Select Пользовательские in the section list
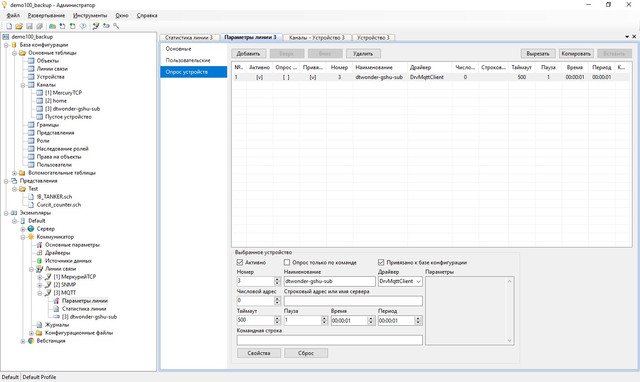 click(194, 60)
